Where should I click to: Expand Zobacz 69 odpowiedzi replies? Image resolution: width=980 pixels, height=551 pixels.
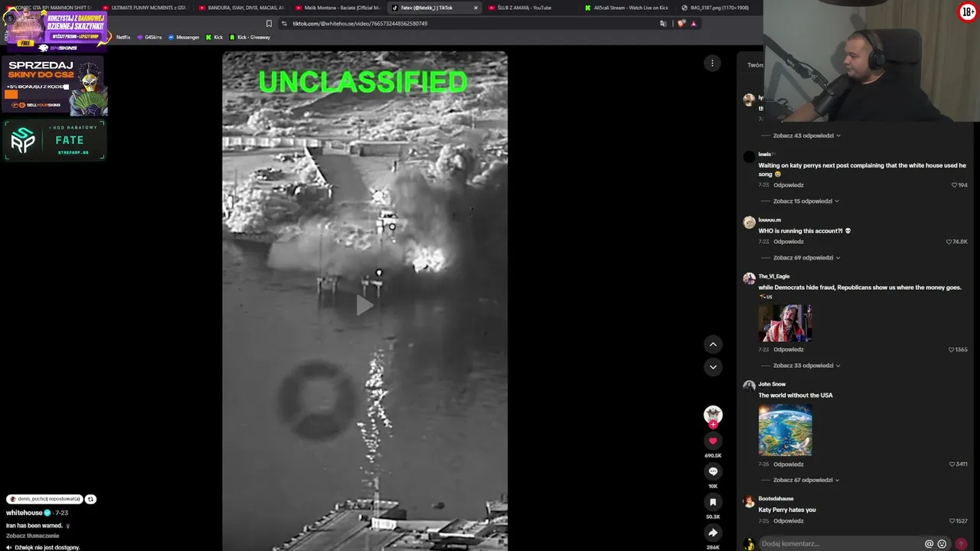807,258
